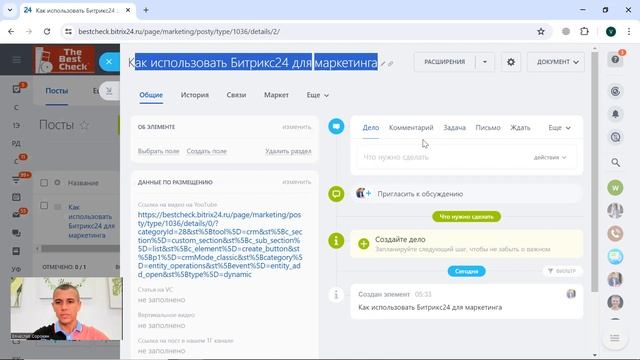Screen dimensions: 640x360
Task: Close the slider with blue X
Action: tap(109, 62)
